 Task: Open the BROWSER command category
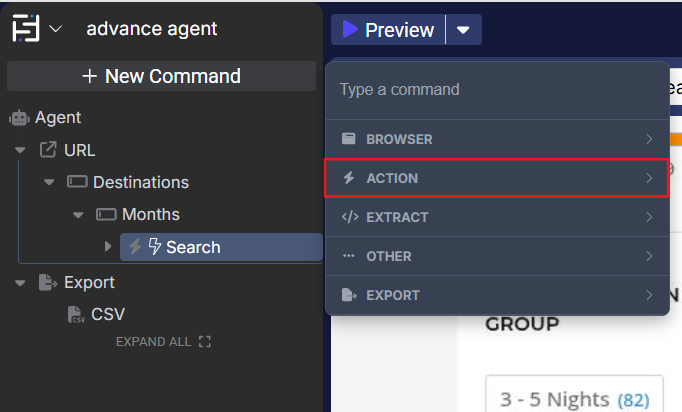coord(496,139)
